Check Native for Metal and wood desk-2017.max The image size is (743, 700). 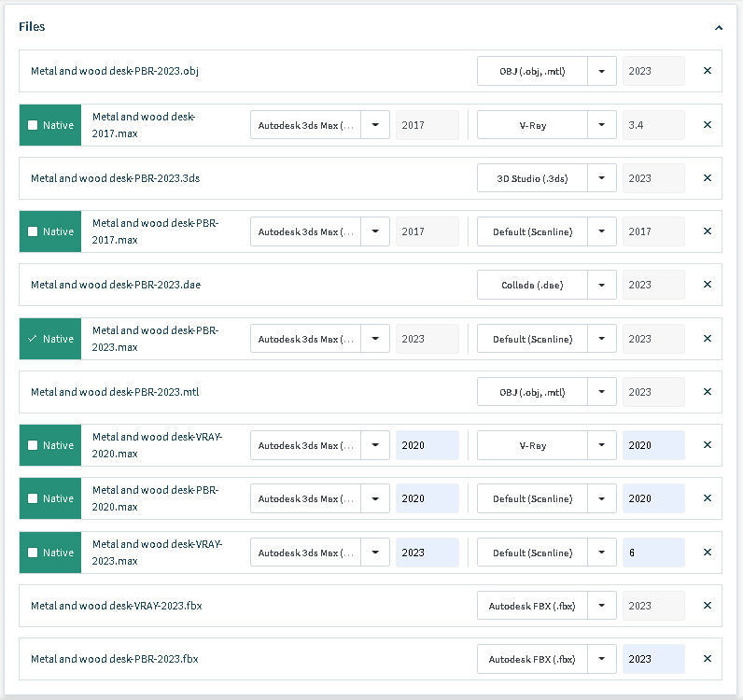34,125
